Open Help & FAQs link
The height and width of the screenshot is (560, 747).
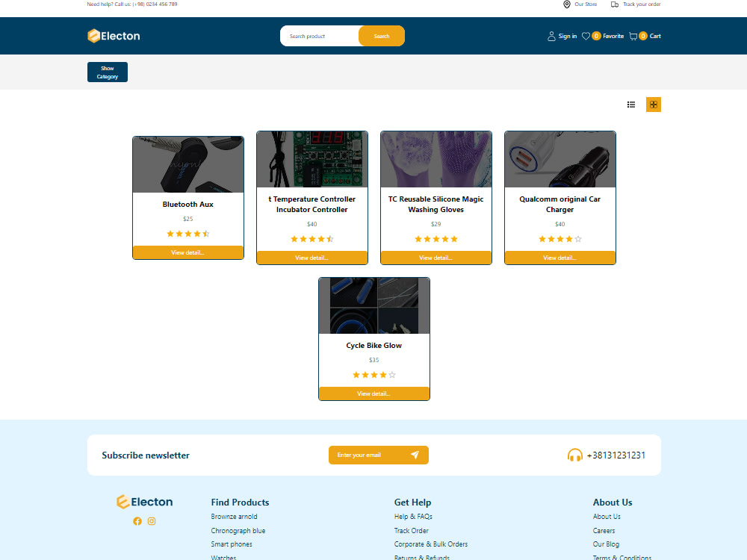click(413, 516)
